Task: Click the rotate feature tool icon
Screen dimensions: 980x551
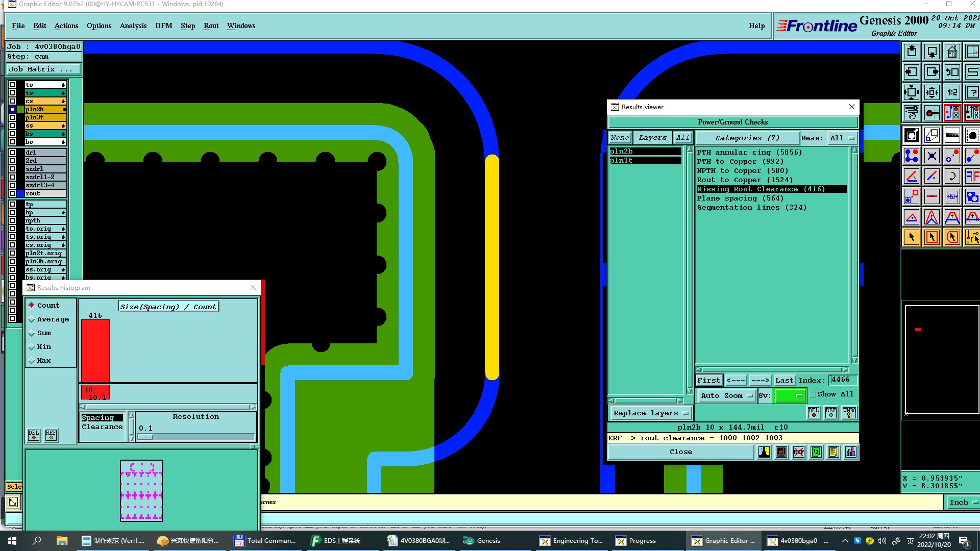Action: (952, 177)
